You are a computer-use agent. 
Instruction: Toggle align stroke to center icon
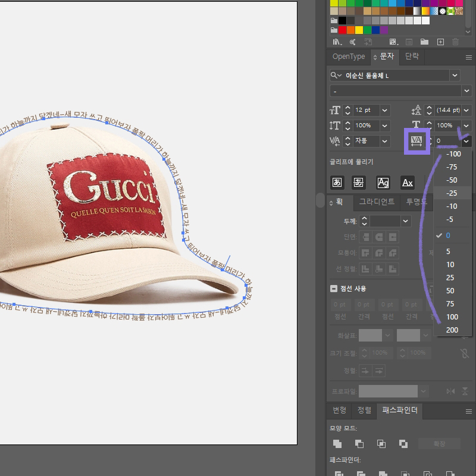(x=365, y=269)
